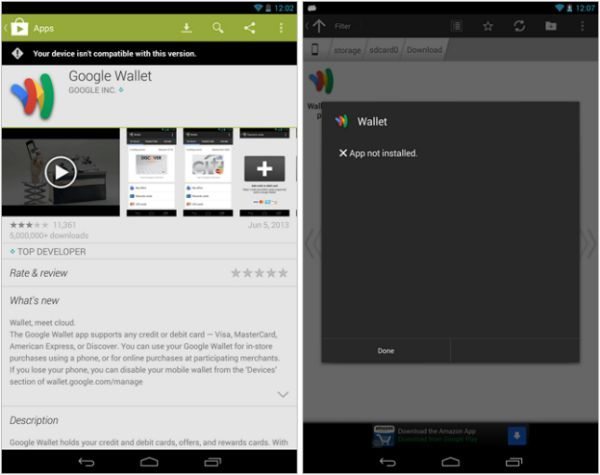Select the Download breadcrumb folder
This screenshot has width=600, height=475.
pyautogui.click(x=424, y=50)
